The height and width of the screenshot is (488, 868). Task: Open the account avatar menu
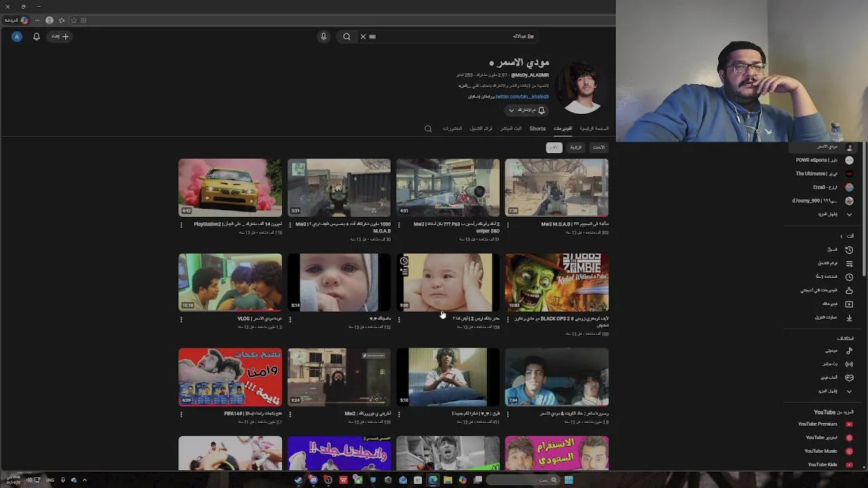[17, 37]
